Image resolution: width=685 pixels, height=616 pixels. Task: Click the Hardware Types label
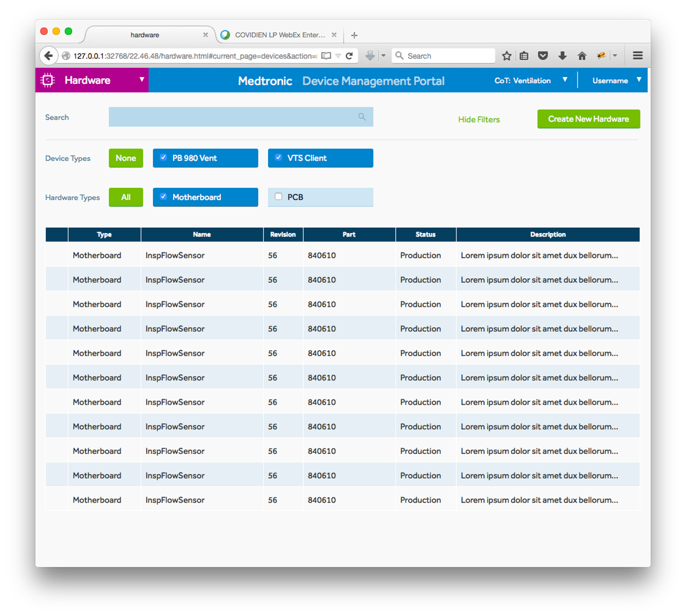72,198
